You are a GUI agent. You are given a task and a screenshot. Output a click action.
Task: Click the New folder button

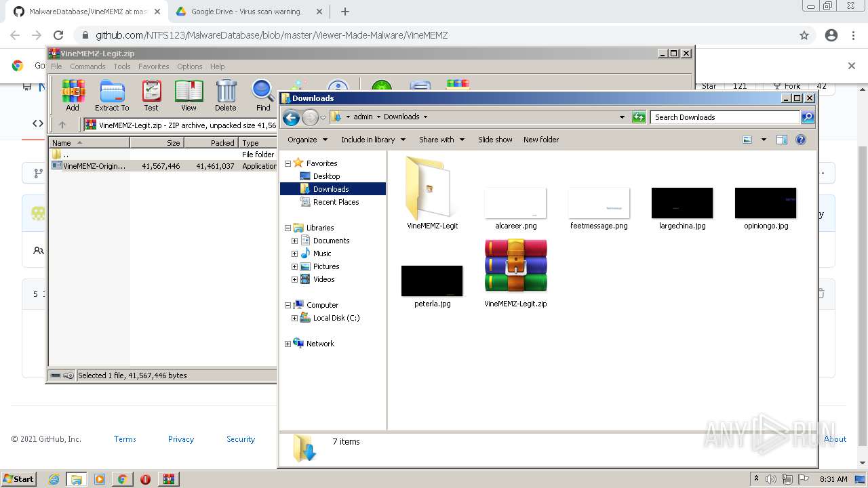tap(541, 140)
